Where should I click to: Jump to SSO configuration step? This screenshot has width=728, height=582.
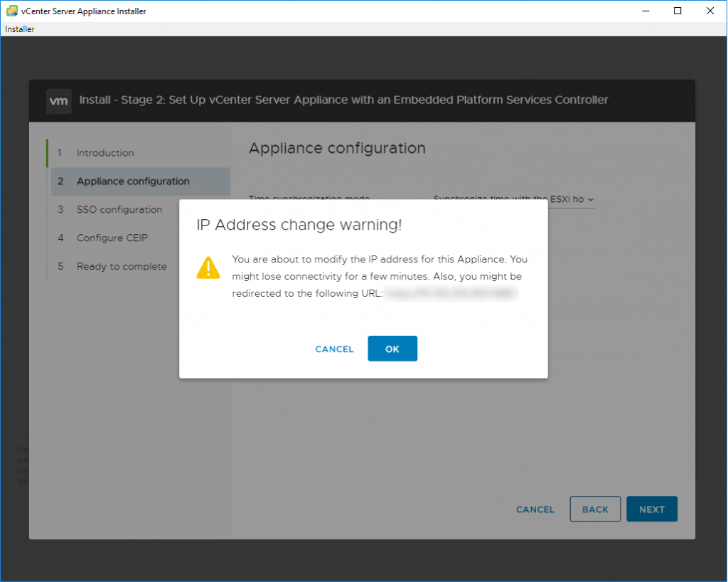click(x=119, y=210)
